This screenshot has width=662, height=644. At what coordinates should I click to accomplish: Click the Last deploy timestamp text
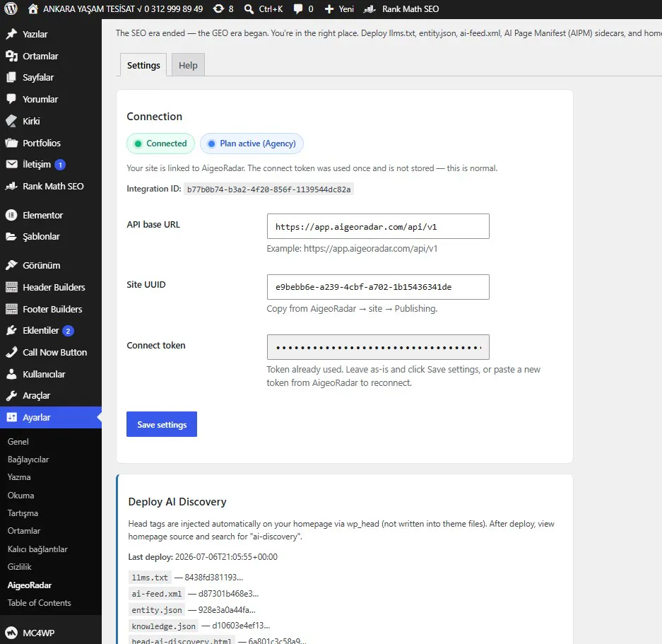[x=226, y=557]
